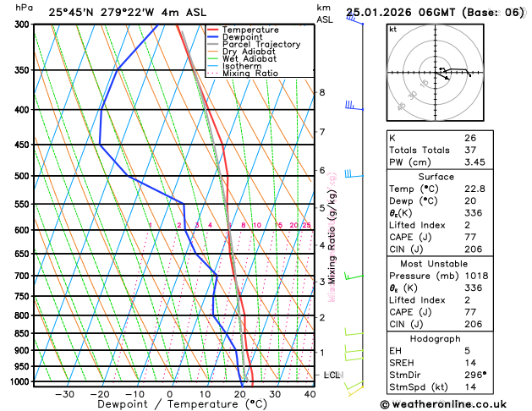532x411 pixels.
Task: Click the 3 km altitude label
Action: pyautogui.click(x=322, y=282)
